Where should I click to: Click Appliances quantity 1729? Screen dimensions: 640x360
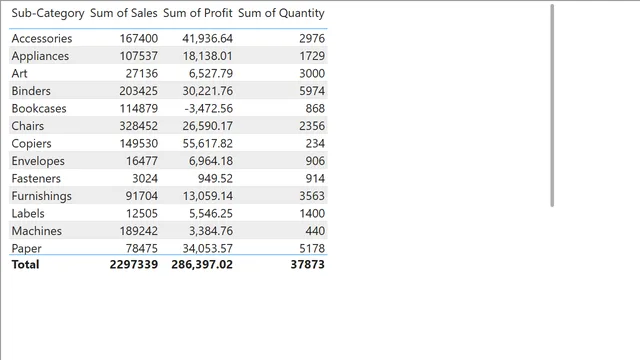tap(312, 56)
